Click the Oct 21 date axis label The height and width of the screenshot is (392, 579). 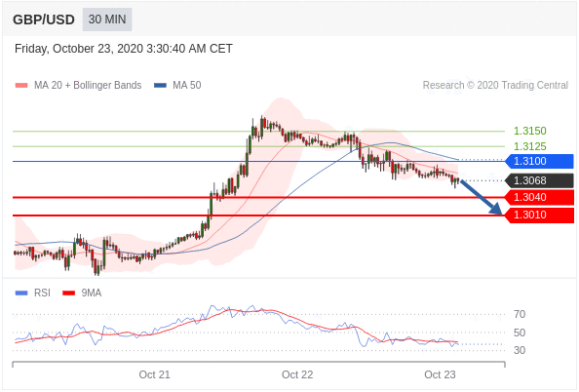pyautogui.click(x=154, y=374)
